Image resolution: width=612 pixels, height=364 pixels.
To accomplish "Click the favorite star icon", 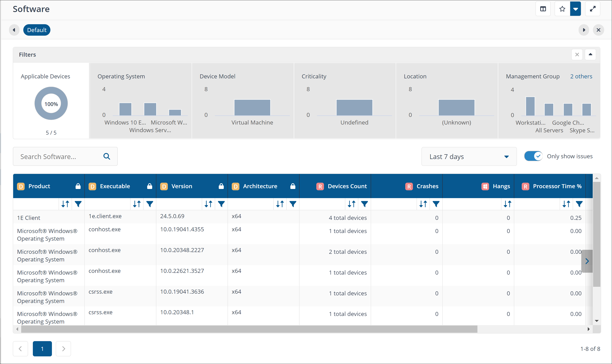I will [562, 9].
